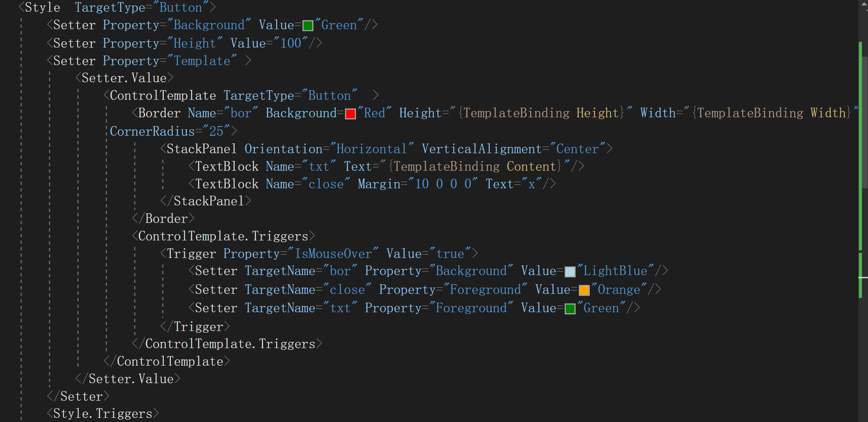Click the red color swatch before "Red"
The image size is (868, 422).
350,114
